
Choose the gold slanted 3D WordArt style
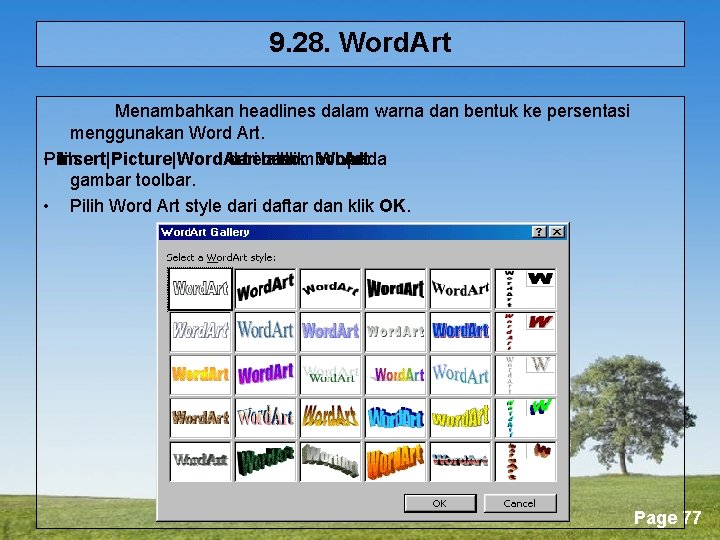tap(331, 418)
